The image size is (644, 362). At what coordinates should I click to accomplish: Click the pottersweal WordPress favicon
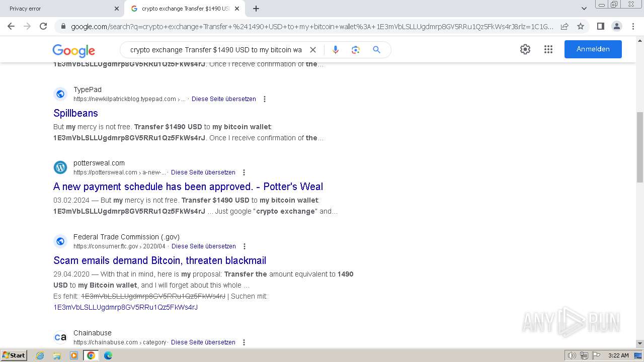coord(60,167)
